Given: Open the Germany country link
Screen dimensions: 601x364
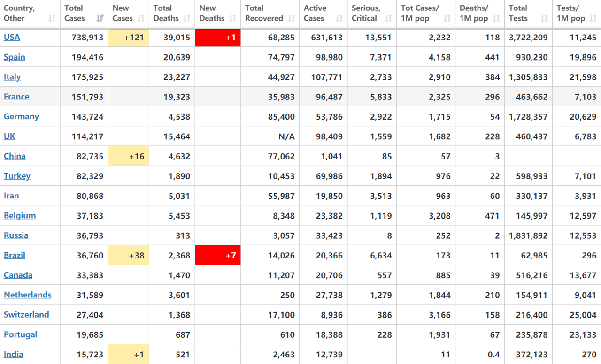Looking at the screenshot, I should point(21,116).
